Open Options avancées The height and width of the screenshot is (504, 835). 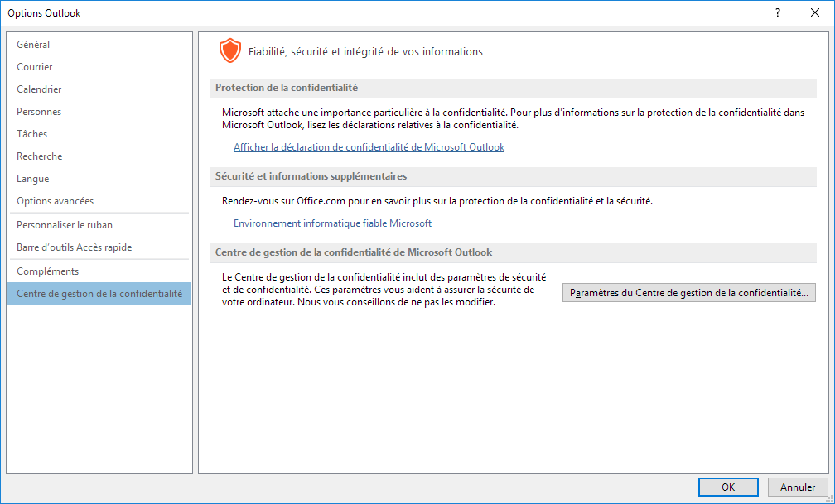coord(99,201)
